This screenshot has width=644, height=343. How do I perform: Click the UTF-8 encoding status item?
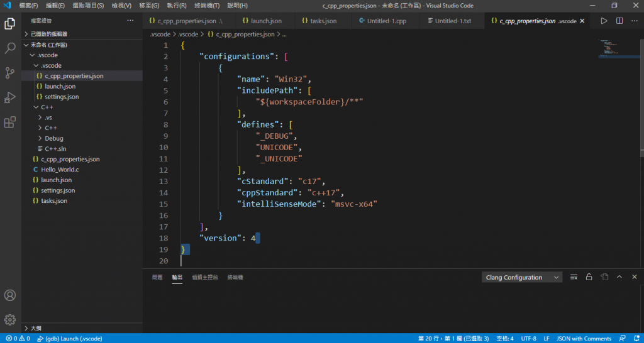(x=528, y=339)
